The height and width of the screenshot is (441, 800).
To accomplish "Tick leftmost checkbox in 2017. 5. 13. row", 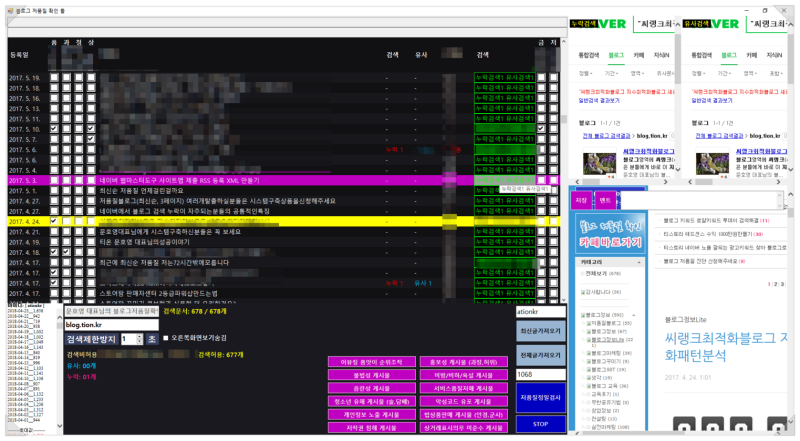I will click(54, 108).
